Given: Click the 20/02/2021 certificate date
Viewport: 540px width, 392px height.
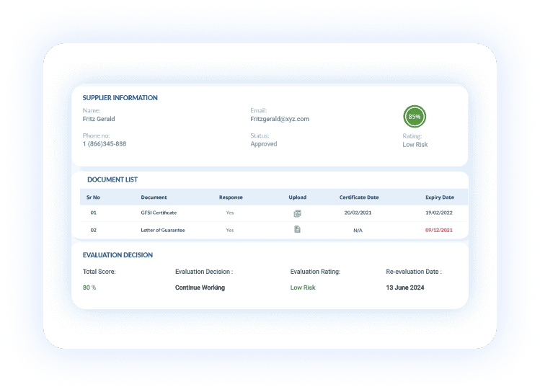Looking at the screenshot, I should click(358, 213).
